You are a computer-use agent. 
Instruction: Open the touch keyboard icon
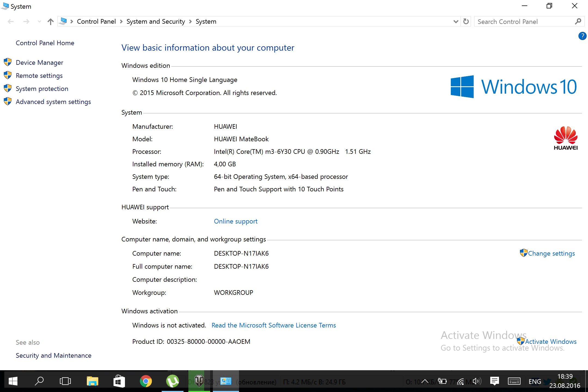click(514, 381)
